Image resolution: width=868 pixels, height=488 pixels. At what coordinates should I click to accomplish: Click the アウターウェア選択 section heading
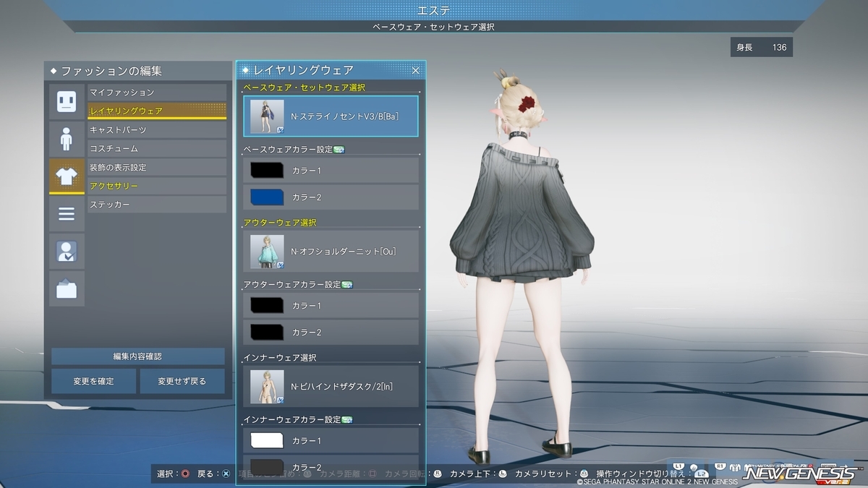click(x=280, y=223)
